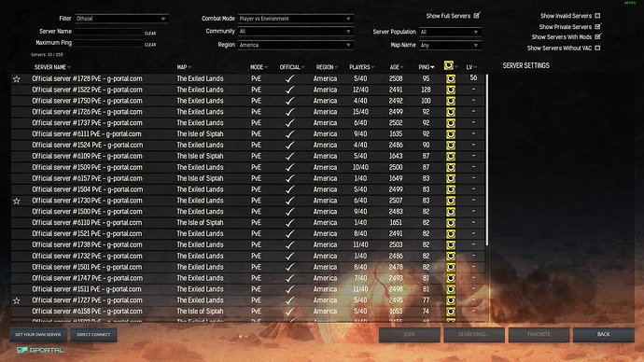Toggle Show Full Servers checkbox

[476, 16]
